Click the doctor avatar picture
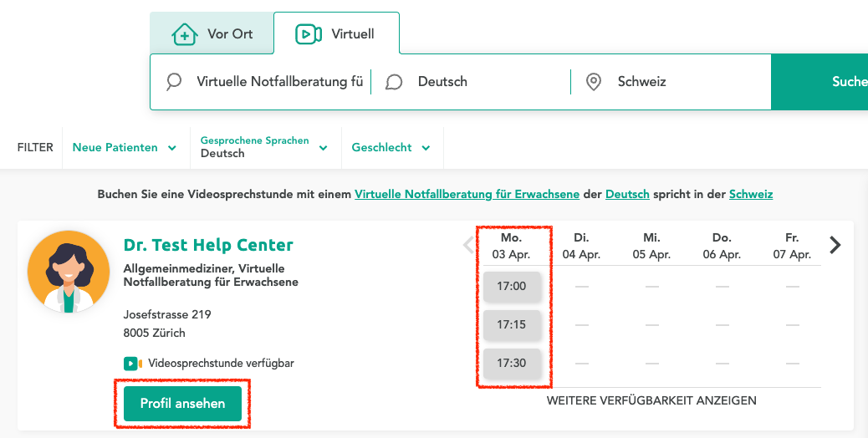 (69, 272)
